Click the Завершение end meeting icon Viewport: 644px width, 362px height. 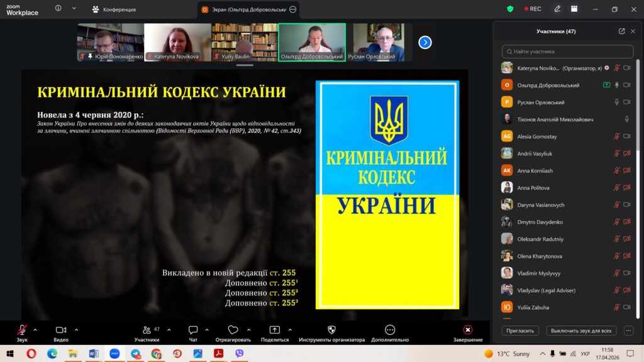pos(467,330)
